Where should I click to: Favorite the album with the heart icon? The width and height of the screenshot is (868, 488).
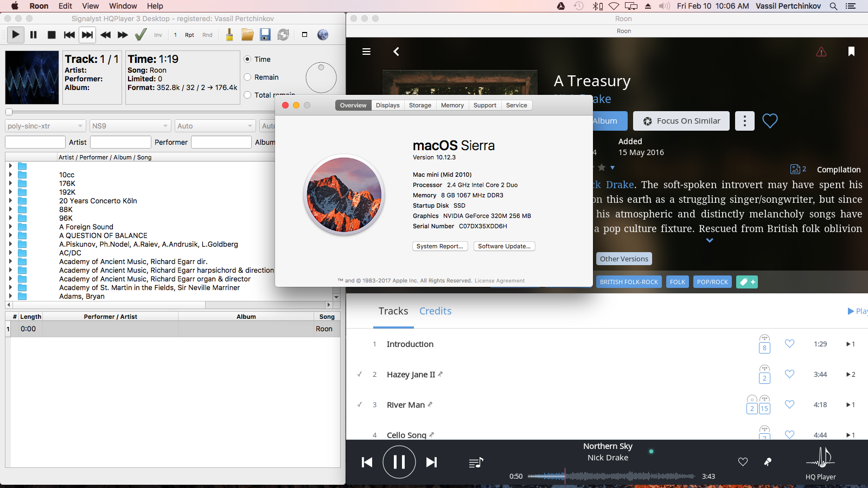tap(770, 121)
